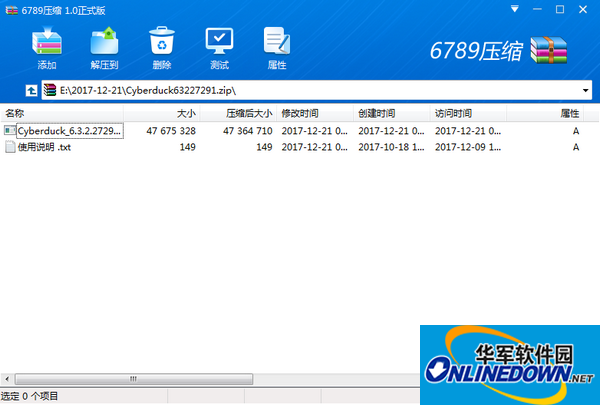
Task: Open the 属性 (Properties) toolbar icon
Action: (x=277, y=46)
